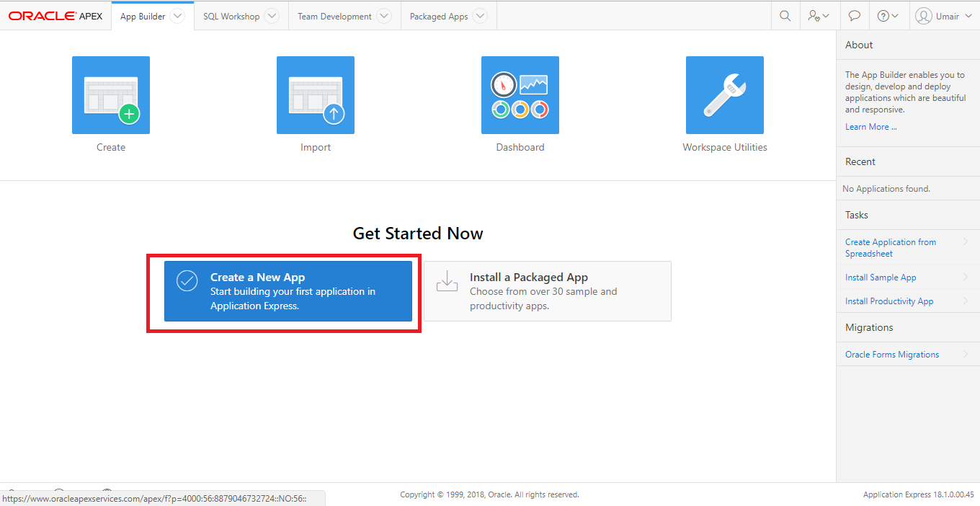Click the download icon in Install a Packaged App
Viewport: 980px width, 506px height.
click(x=447, y=281)
